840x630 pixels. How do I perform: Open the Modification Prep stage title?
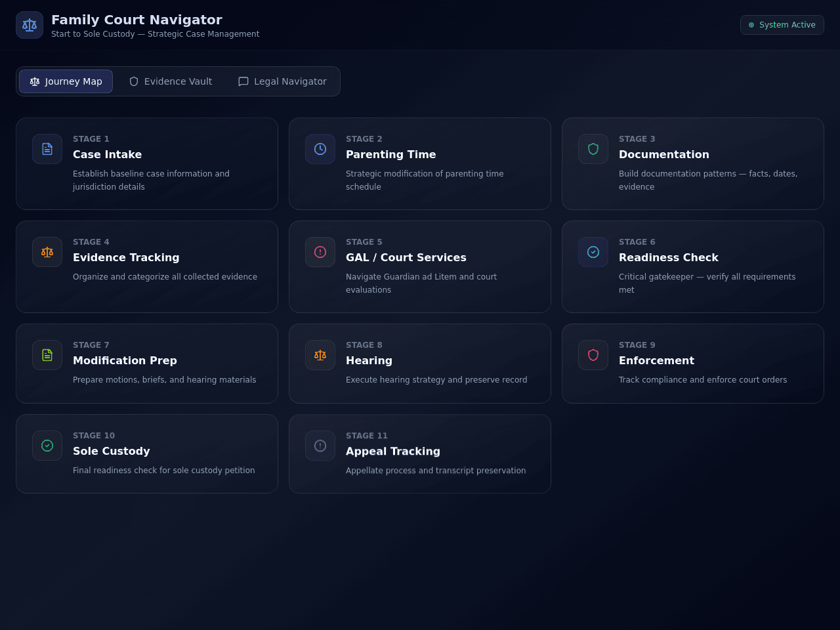(125, 360)
